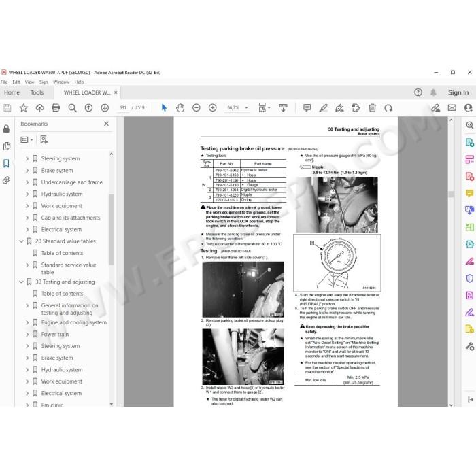The image size is (476, 476).
Task: Open attachments paperclip panel
Action: click(6, 180)
